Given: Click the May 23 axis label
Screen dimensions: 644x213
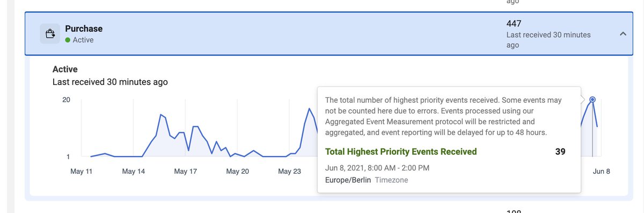Looking at the screenshot, I should [289, 172].
